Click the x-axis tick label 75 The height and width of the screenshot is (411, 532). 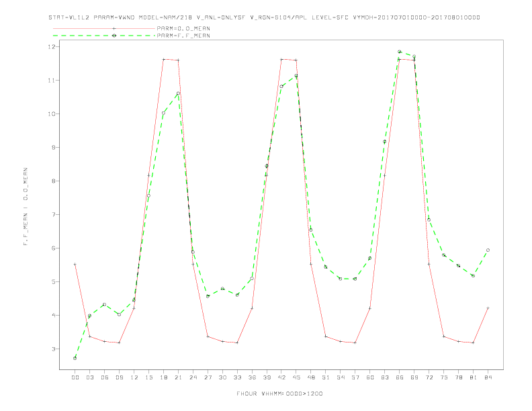click(444, 377)
